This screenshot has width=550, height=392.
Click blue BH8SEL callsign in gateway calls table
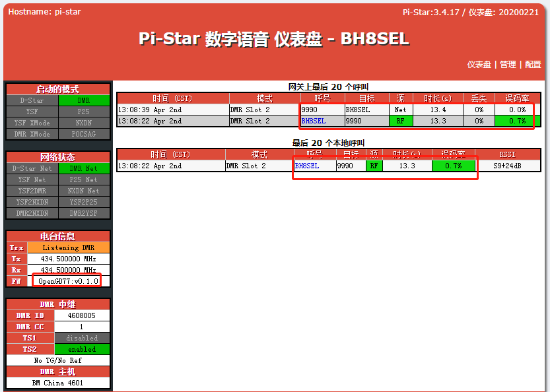(313, 121)
